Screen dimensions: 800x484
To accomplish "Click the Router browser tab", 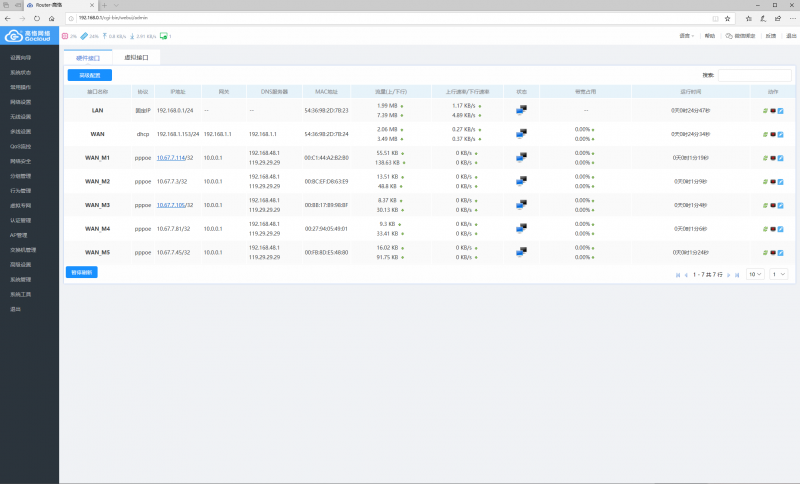I will pos(60,5).
